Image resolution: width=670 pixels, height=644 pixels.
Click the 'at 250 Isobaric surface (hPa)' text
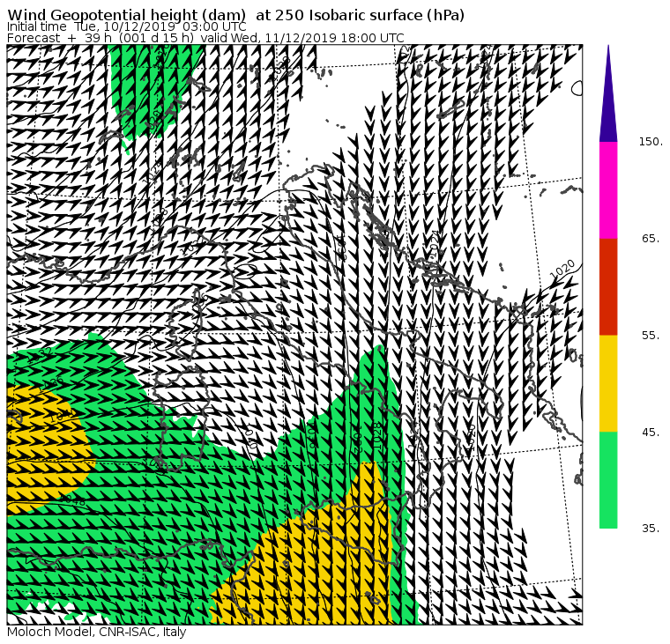coord(361,15)
